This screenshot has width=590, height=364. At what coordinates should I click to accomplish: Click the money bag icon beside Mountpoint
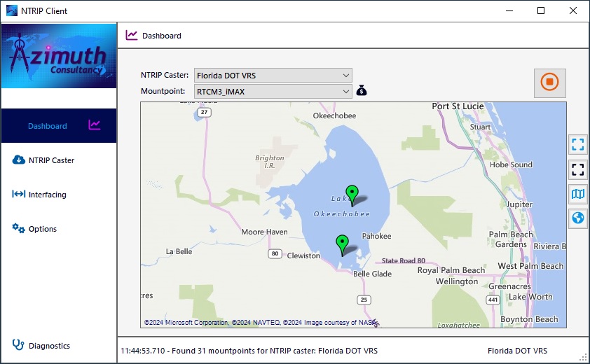(362, 90)
